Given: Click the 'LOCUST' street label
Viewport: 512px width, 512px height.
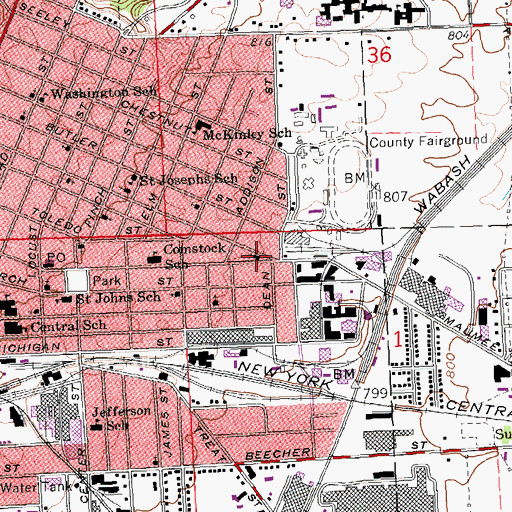Looking at the screenshot, I should [32, 252].
